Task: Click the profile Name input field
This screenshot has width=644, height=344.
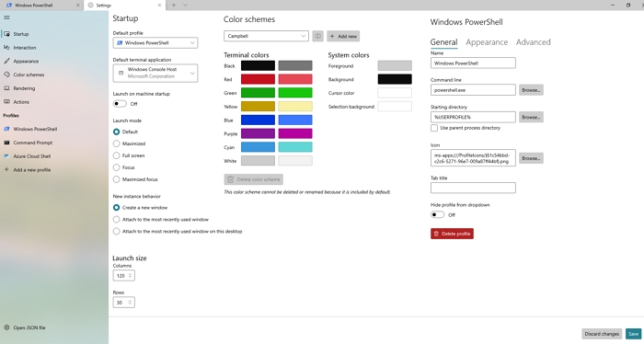Action: 473,63
